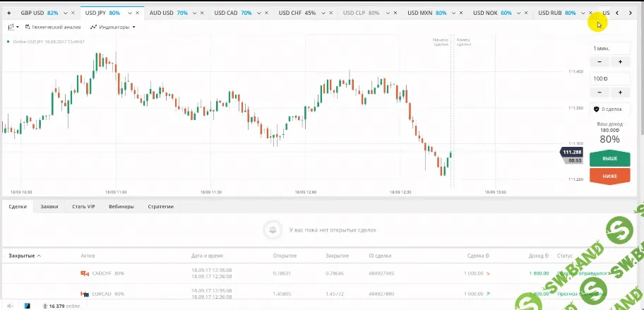This screenshot has width=644, height=310.
Task: Open the Заявки tab
Action: (x=49, y=207)
